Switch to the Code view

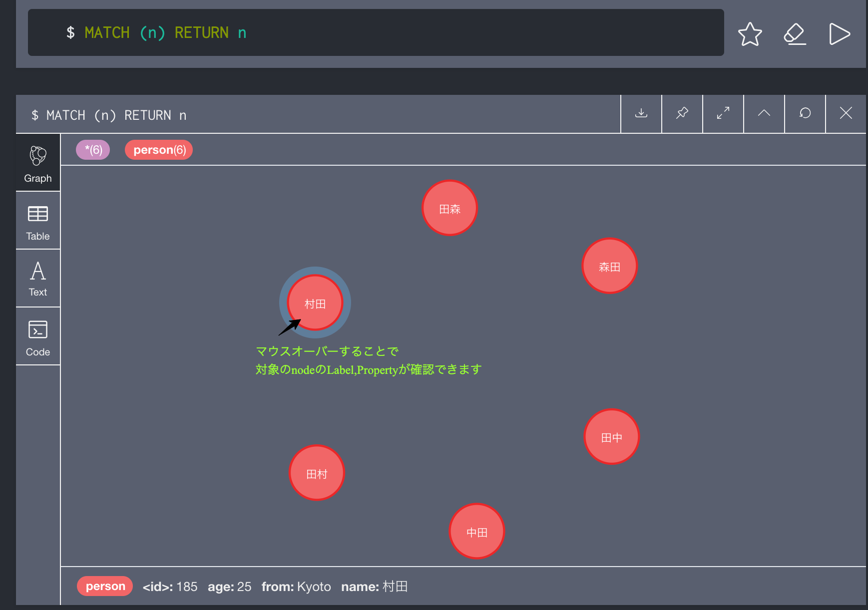[38, 336]
